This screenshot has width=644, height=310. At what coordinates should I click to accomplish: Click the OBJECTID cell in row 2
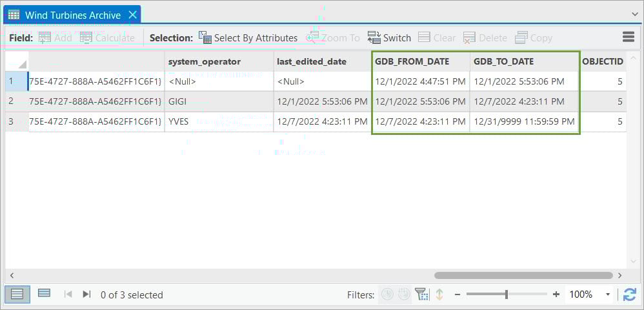(x=603, y=101)
